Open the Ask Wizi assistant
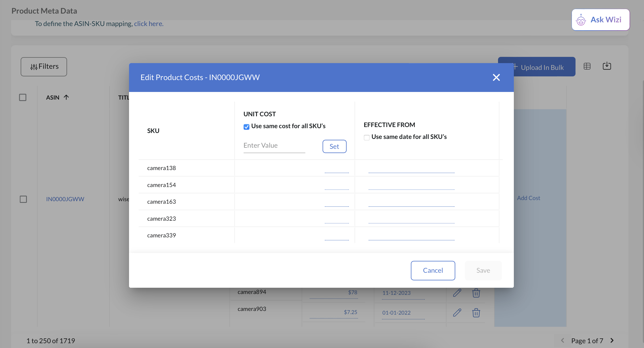 click(x=600, y=20)
